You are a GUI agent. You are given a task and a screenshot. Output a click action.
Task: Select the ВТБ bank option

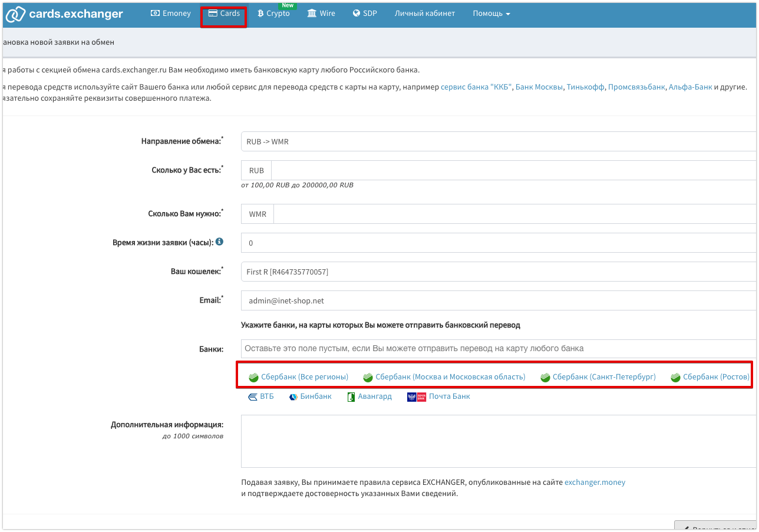(261, 396)
